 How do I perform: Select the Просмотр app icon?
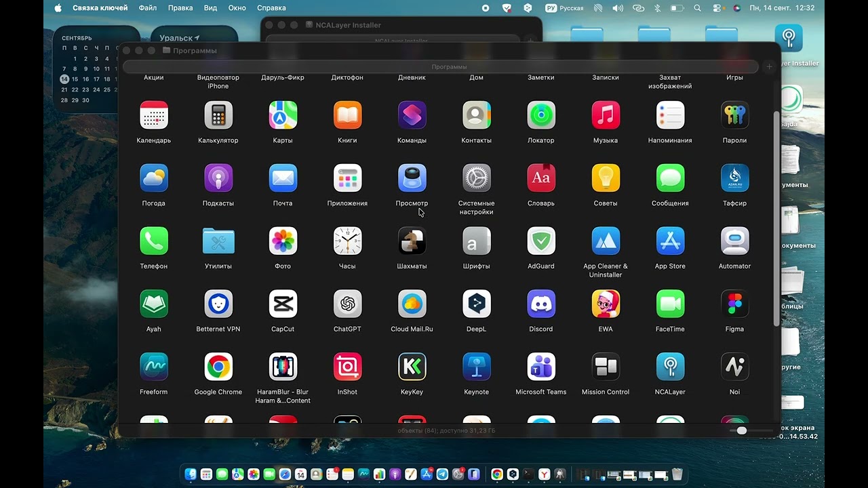point(412,178)
